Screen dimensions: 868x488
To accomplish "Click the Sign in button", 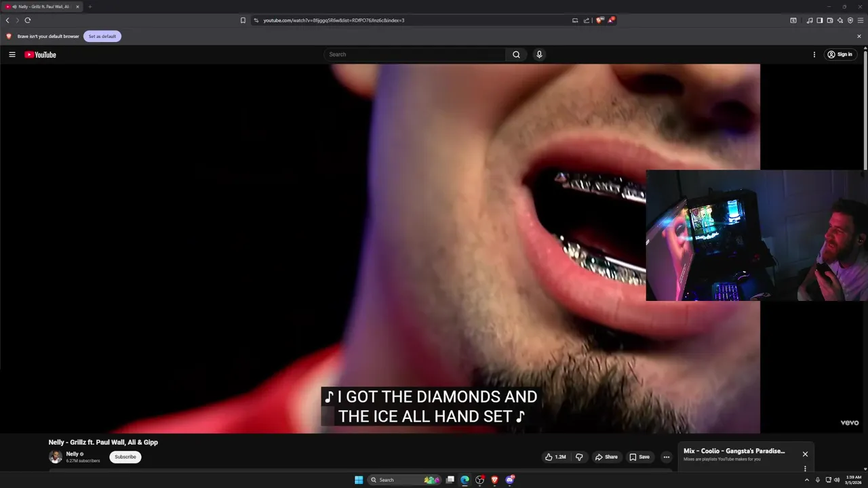I will point(840,54).
